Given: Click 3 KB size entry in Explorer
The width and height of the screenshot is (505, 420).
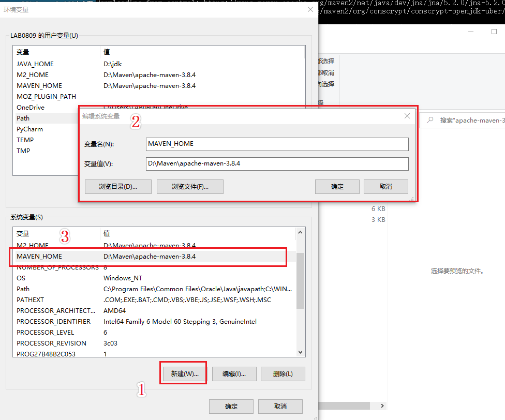Looking at the screenshot, I should [378, 220].
